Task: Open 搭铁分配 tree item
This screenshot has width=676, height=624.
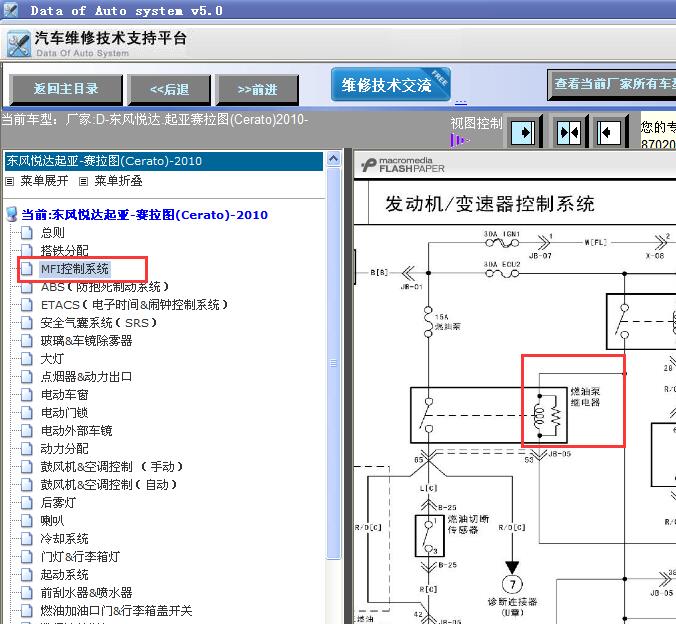Action: coord(64,251)
